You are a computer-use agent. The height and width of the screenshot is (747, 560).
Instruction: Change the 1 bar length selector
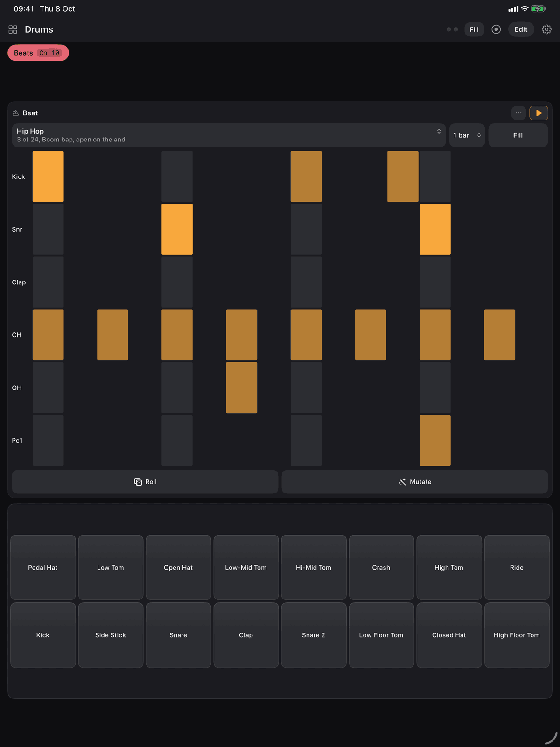467,135
